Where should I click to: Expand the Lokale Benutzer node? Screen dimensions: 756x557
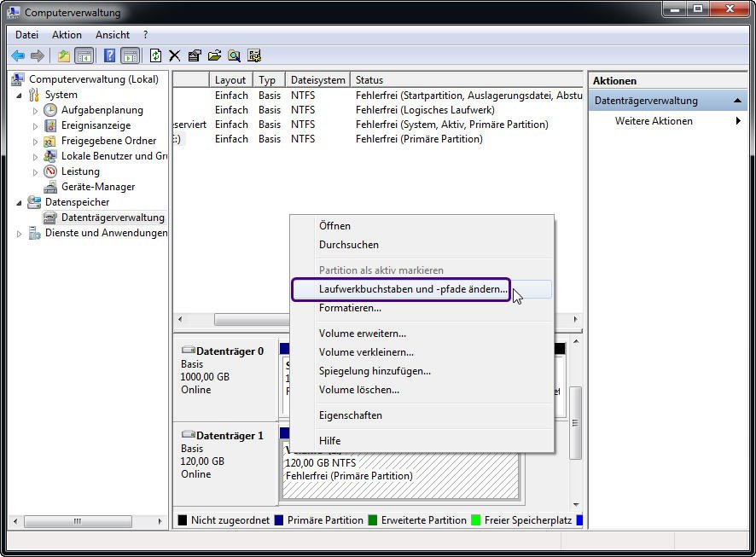(x=35, y=157)
